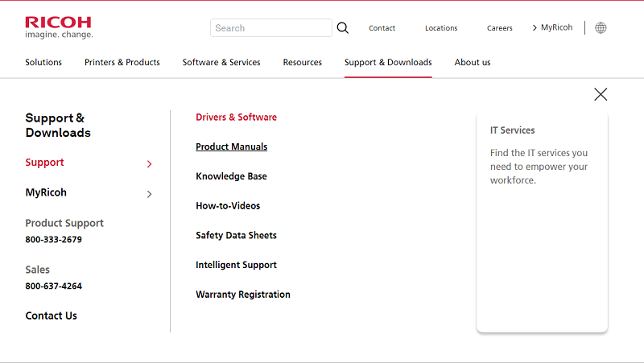
Task: Open the Knowledge Base link
Action: pos(231,176)
